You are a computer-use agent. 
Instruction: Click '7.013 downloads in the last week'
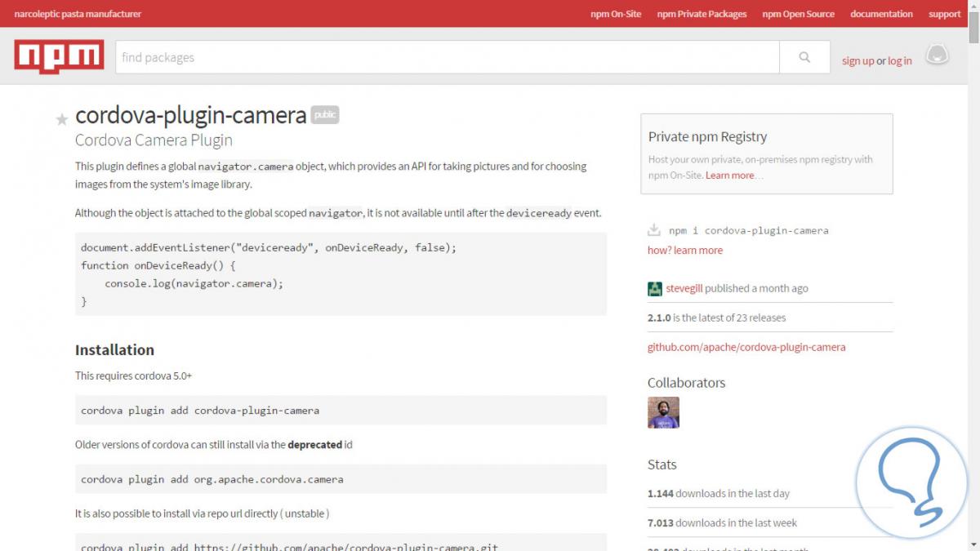point(722,522)
